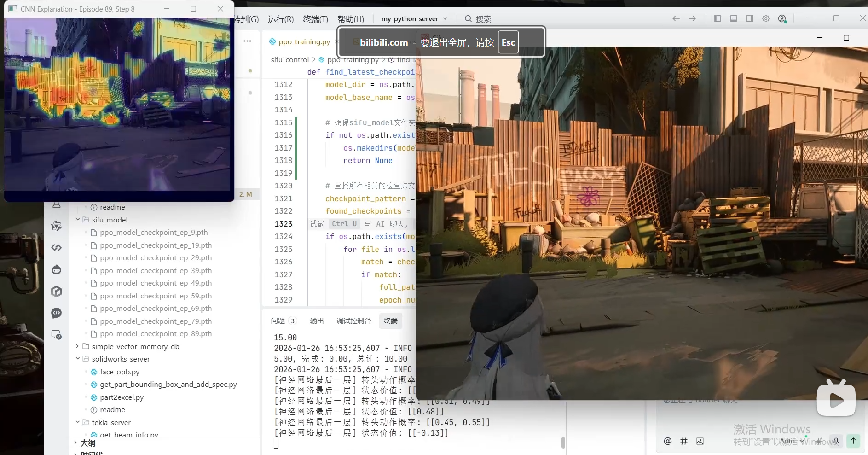The width and height of the screenshot is (868, 455).
Task: Switch to the 输出 output tab
Action: click(317, 321)
